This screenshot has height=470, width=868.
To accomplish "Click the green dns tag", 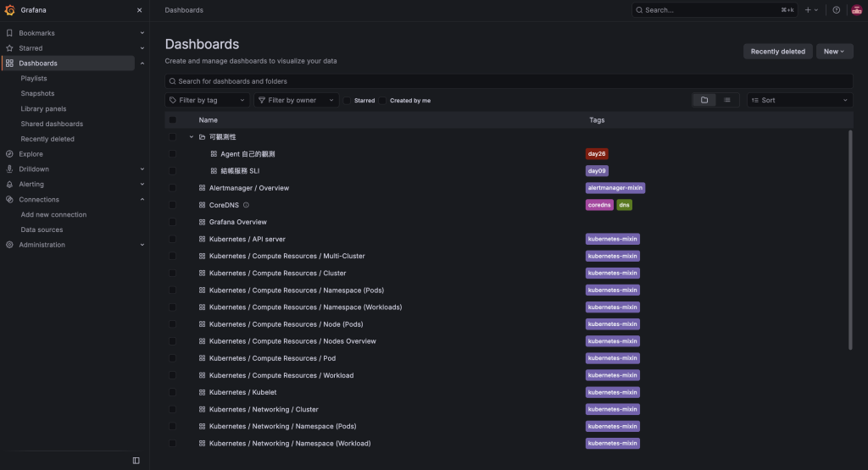I will [625, 205].
